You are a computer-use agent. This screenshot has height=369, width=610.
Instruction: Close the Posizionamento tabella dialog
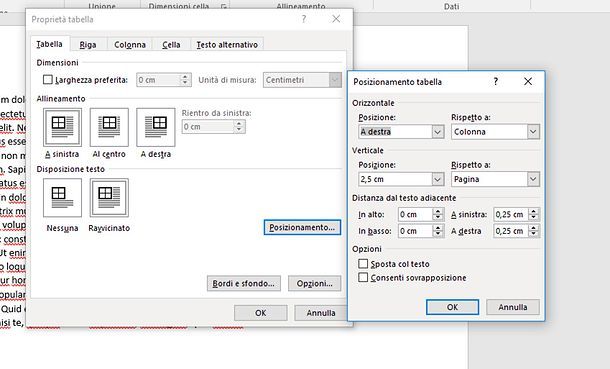(528, 81)
